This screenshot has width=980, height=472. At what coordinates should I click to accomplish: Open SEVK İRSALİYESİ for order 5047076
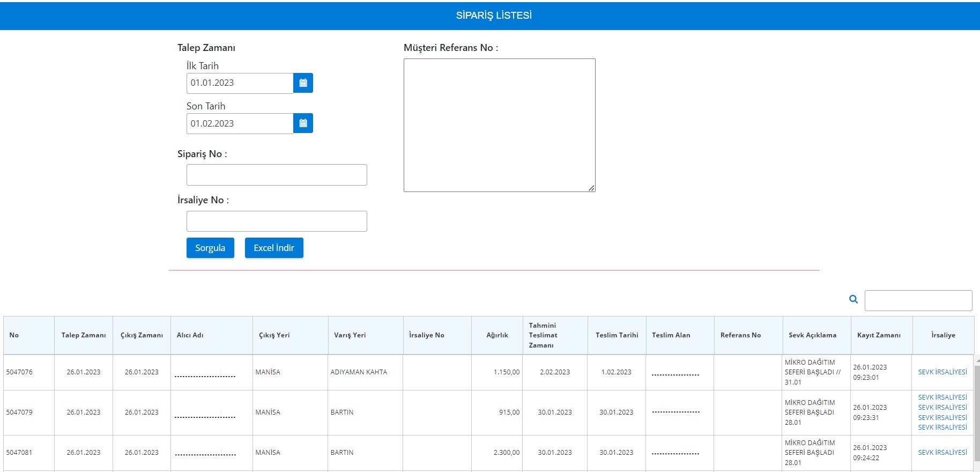tap(942, 372)
